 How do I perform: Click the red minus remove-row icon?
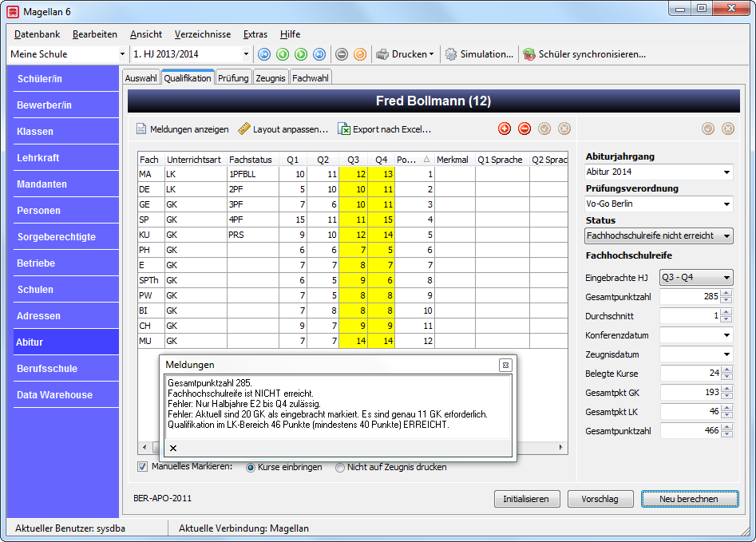(x=524, y=129)
